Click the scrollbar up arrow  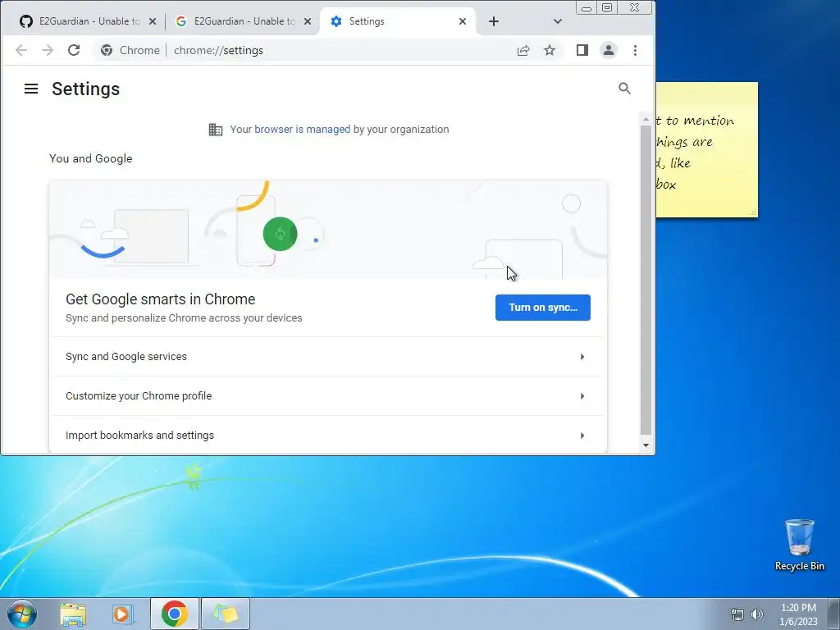[646, 119]
